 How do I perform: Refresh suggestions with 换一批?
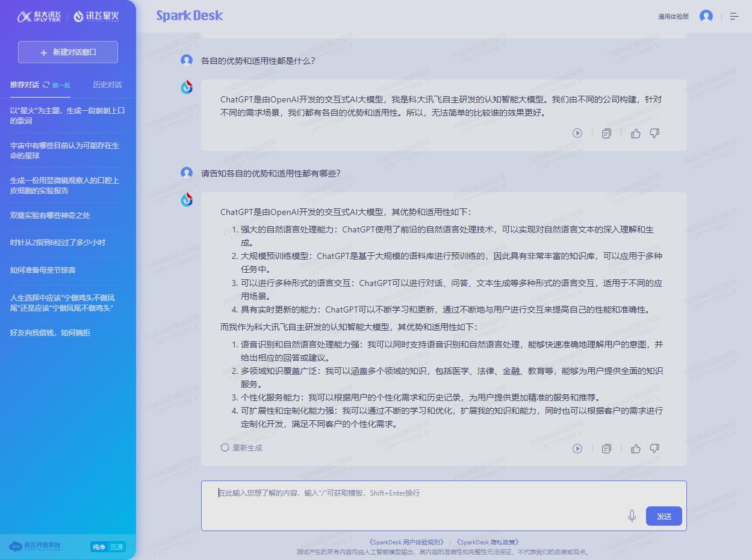pos(57,85)
